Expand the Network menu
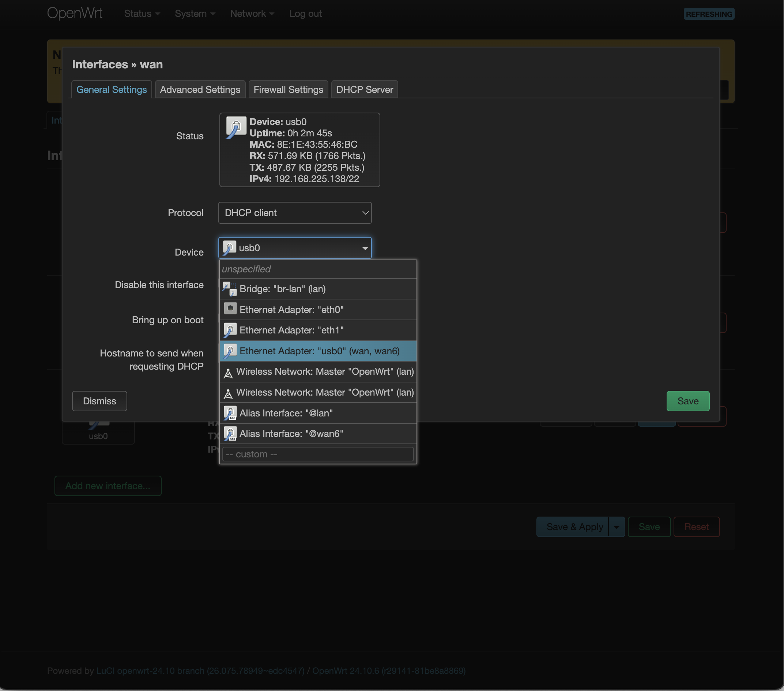The width and height of the screenshot is (784, 691). pyautogui.click(x=252, y=14)
